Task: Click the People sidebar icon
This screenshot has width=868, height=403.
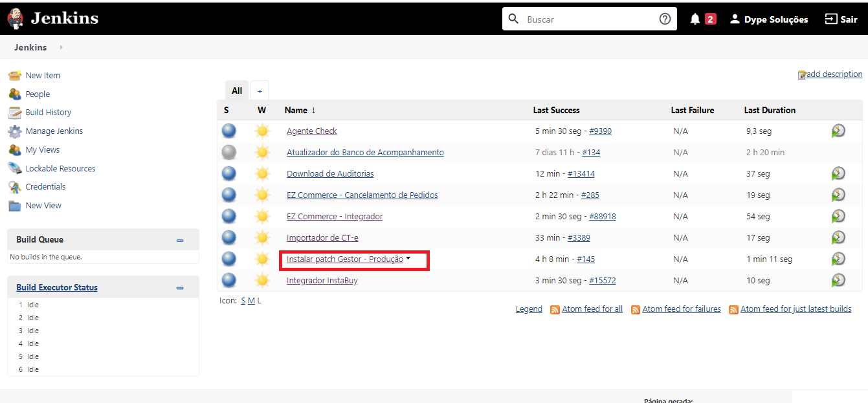Action: (15, 94)
